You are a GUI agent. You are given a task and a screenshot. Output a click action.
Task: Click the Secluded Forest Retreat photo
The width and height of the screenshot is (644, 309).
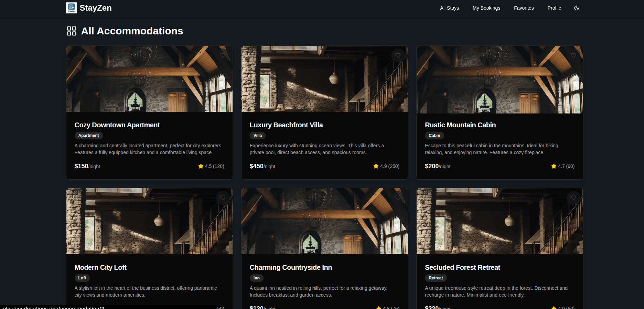[x=500, y=221]
